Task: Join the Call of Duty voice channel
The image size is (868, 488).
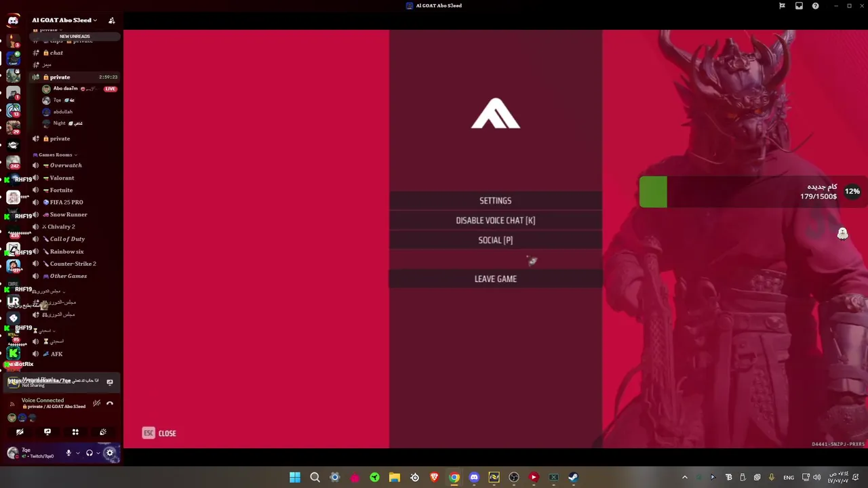Action: coord(75,239)
